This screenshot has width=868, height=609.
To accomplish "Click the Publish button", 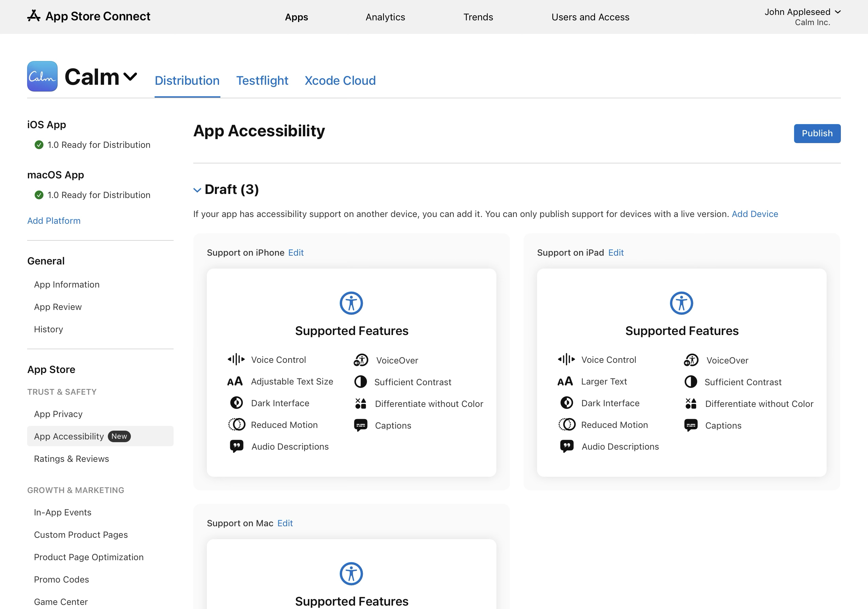I will (x=817, y=134).
